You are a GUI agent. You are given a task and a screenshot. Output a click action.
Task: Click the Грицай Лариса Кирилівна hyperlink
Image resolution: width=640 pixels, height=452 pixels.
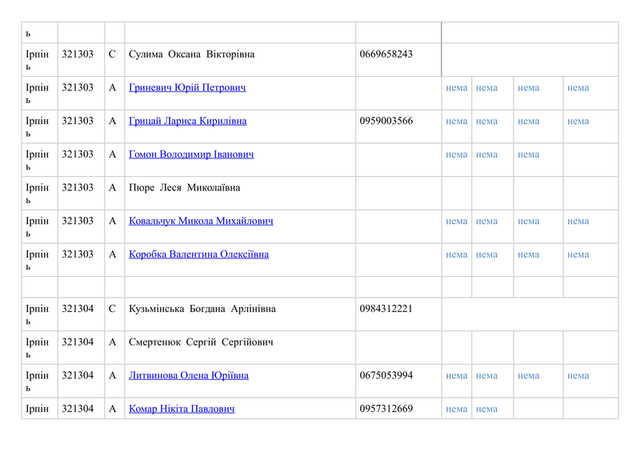[187, 121]
